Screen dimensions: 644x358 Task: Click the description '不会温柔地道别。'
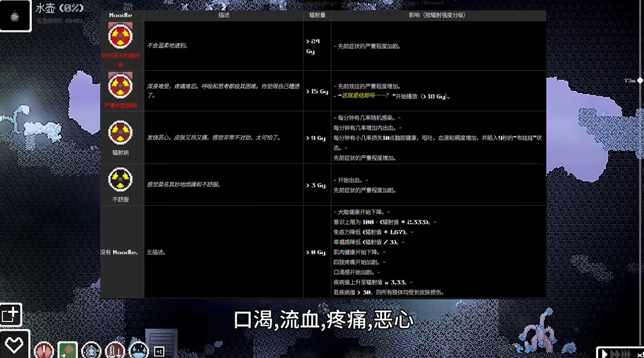168,45
